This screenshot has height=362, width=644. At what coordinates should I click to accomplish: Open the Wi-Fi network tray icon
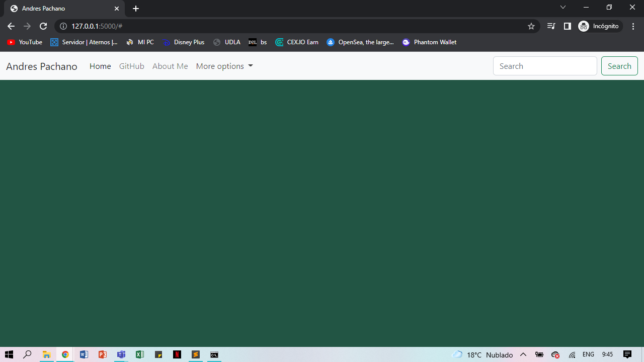pos(572,354)
